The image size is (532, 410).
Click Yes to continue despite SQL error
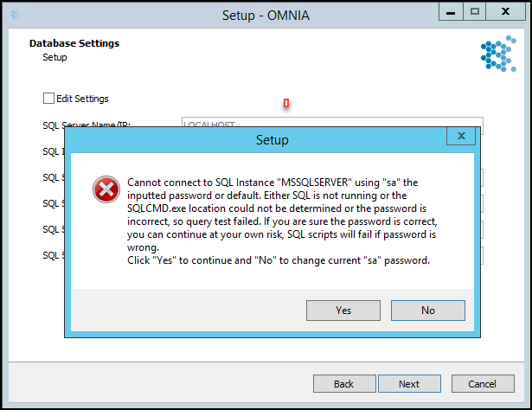[343, 311]
